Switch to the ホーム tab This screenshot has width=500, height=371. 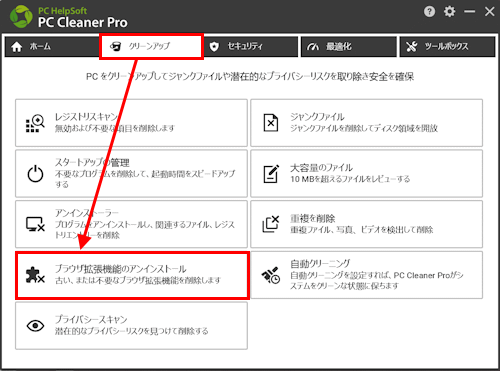pos(52,47)
